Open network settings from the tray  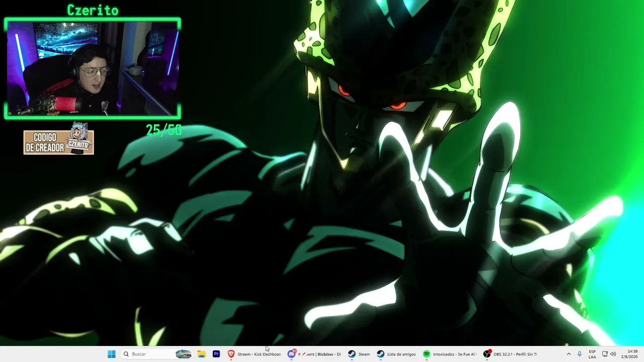click(605, 354)
